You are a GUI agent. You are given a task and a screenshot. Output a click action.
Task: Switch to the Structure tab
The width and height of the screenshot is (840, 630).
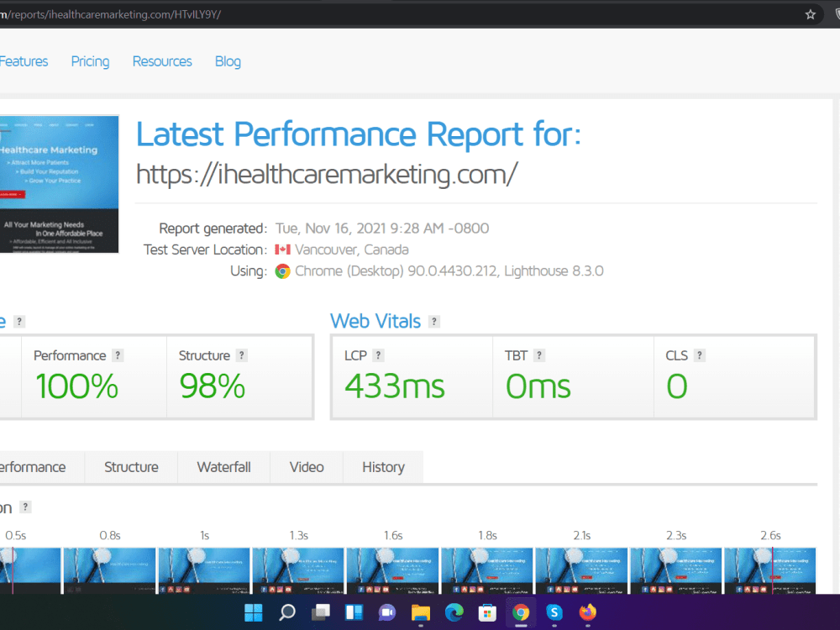(131, 467)
